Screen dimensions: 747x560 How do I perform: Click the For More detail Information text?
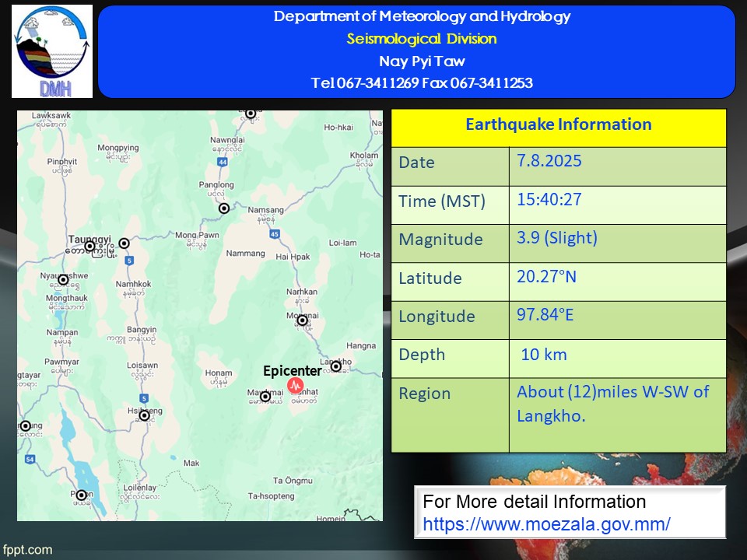pyautogui.click(x=534, y=502)
